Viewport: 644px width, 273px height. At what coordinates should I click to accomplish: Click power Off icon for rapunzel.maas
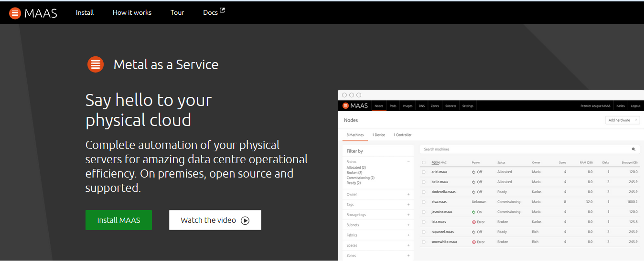[x=473, y=232]
